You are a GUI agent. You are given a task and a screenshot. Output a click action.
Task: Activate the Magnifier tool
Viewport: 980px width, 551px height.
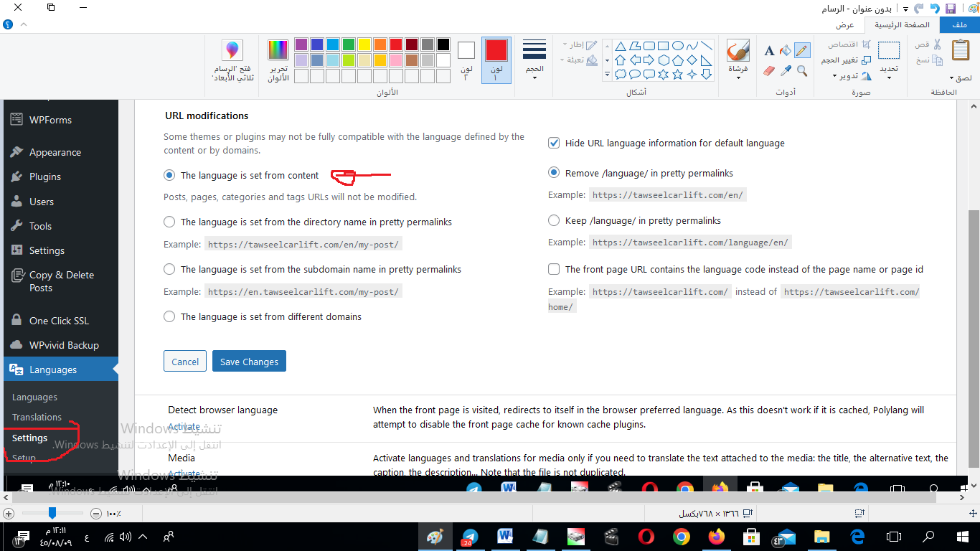tap(802, 71)
